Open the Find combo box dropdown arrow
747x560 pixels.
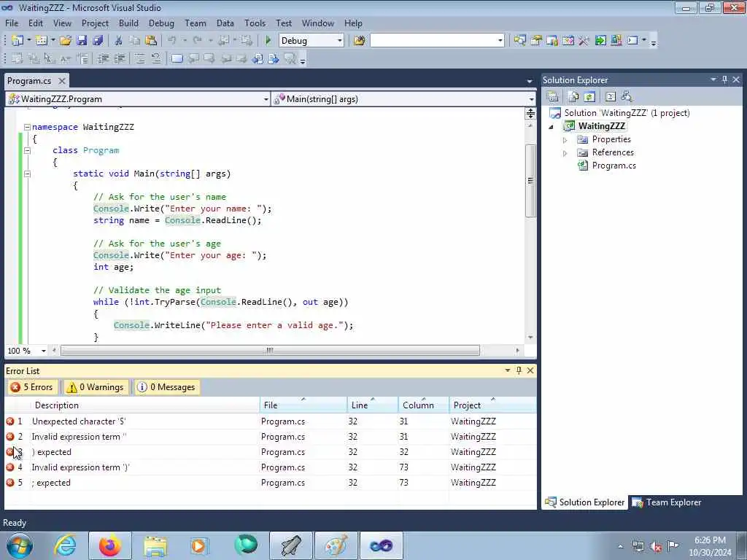[x=500, y=41]
